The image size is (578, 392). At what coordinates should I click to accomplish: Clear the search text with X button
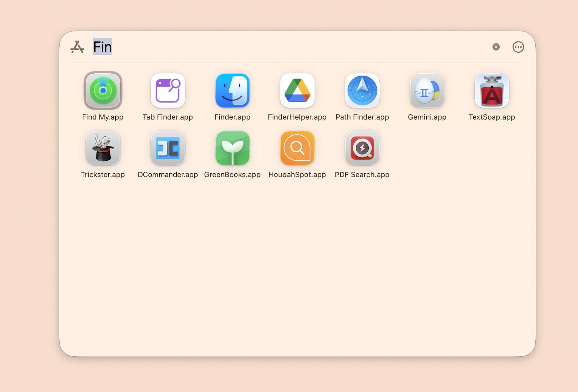[496, 47]
